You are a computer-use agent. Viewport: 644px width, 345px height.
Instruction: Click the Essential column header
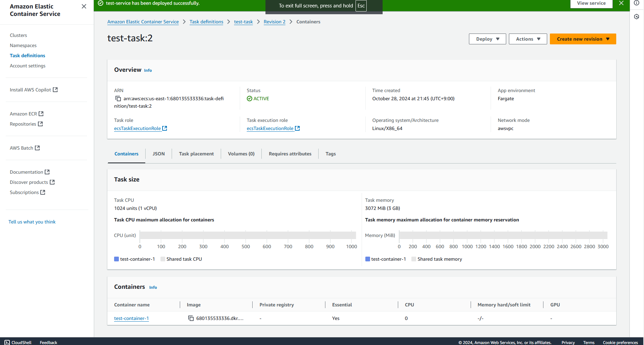(x=342, y=305)
